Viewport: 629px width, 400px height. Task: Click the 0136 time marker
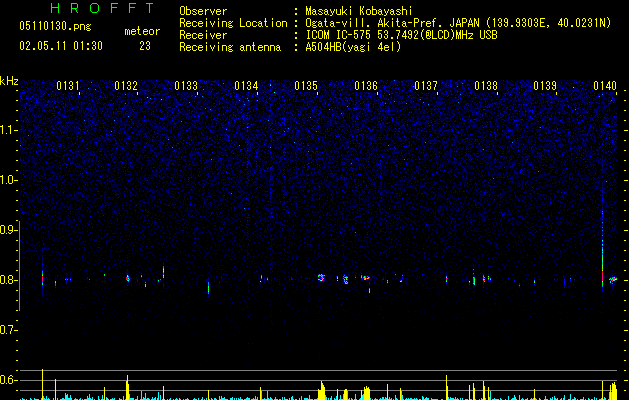click(x=366, y=86)
